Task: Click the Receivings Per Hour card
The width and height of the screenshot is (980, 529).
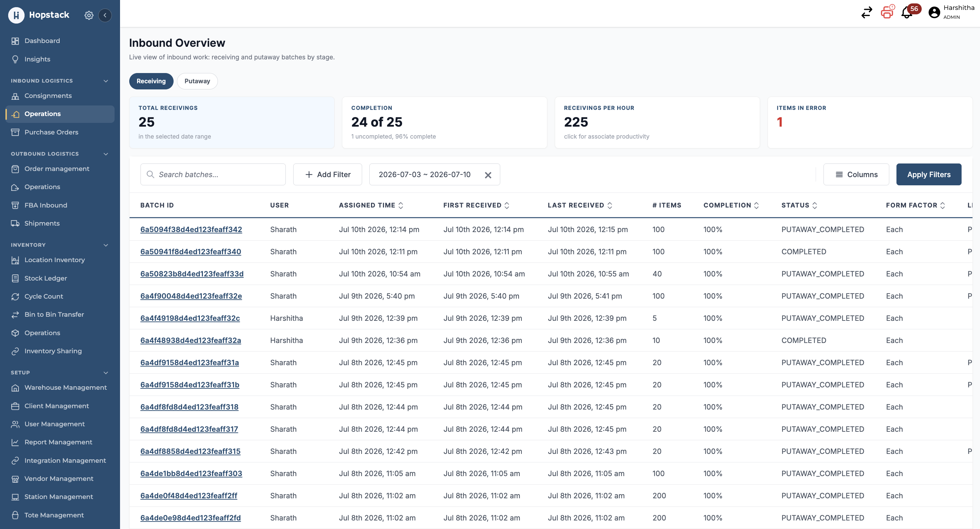Action: [x=657, y=123]
